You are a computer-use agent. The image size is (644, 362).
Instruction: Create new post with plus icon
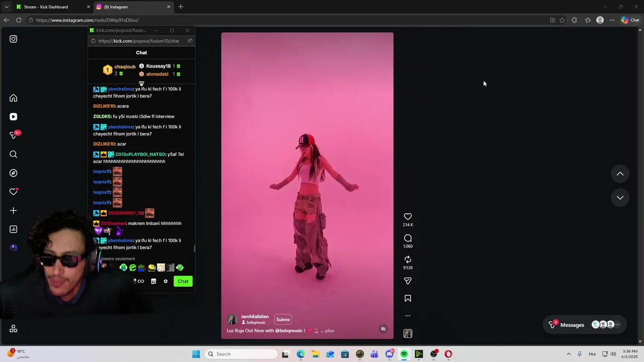click(x=14, y=211)
